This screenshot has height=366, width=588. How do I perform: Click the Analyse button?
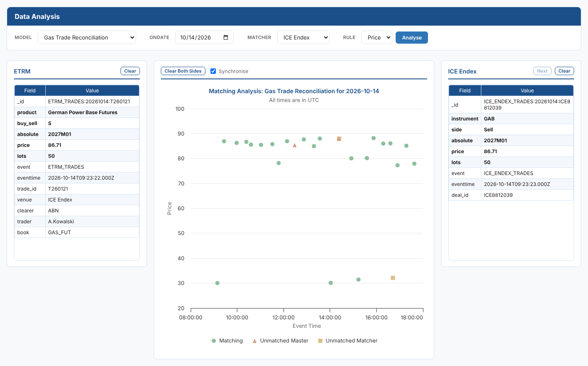coord(412,37)
